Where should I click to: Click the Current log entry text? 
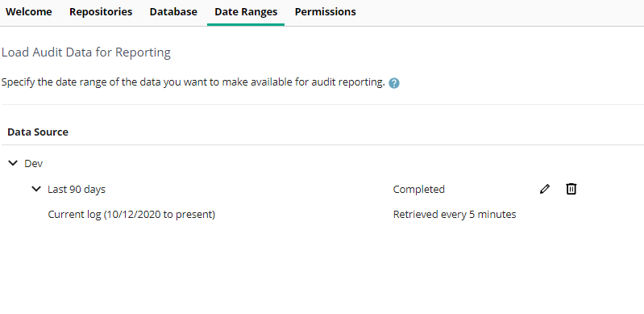[131, 215]
